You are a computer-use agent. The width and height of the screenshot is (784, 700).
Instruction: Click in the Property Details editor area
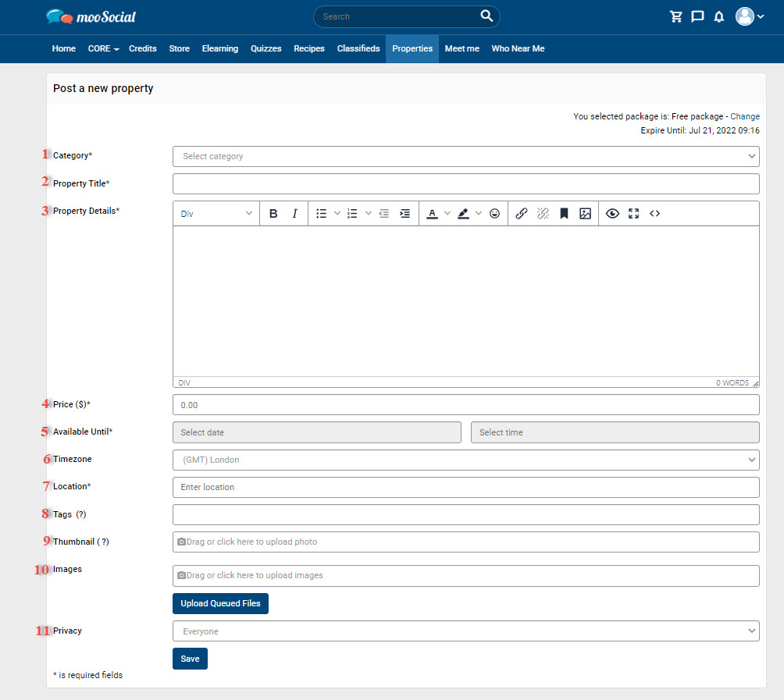pyautogui.click(x=465, y=301)
